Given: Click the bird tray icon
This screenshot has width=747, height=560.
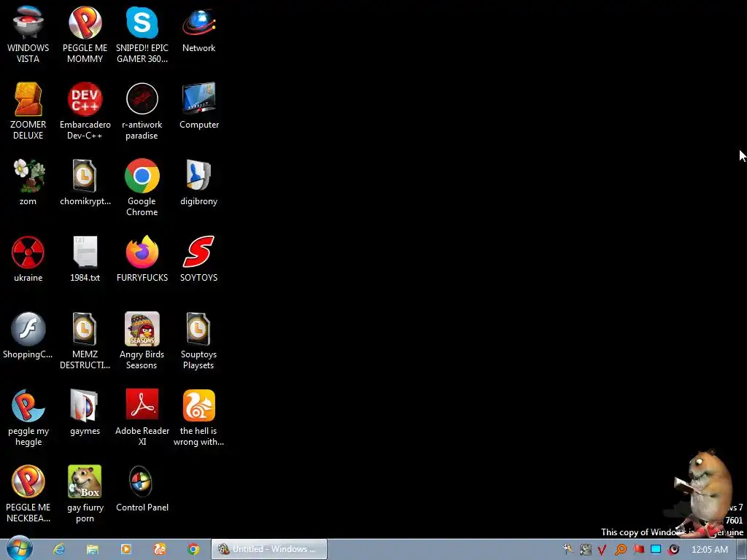Looking at the screenshot, I should pyautogui.click(x=568, y=549).
